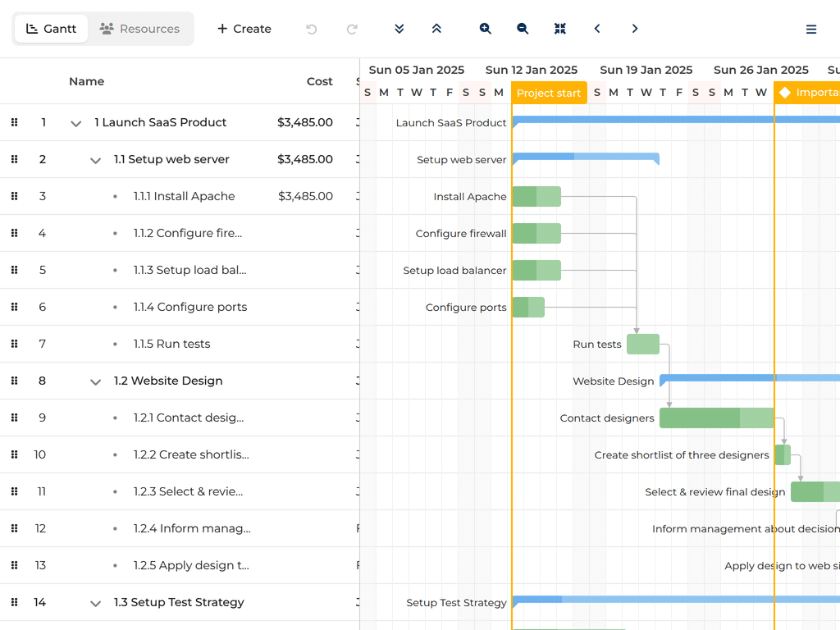This screenshot has width=840, height=630.
Task: Collapse the Setup Test Strategy group
Action: 96,603
